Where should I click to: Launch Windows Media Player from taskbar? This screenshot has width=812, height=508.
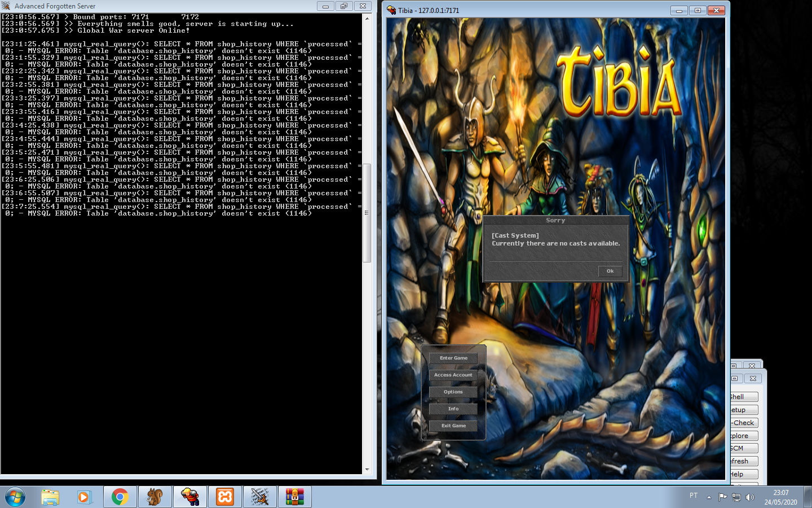(84, 497)
